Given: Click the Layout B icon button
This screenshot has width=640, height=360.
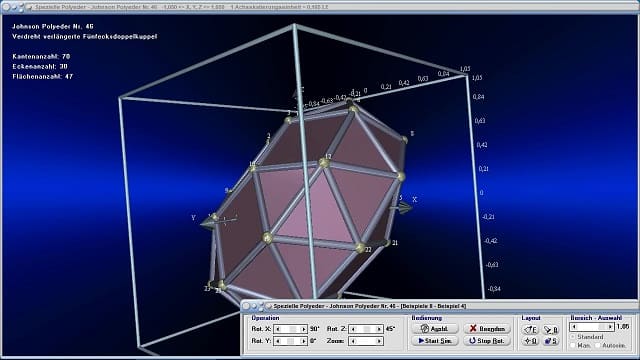Looking at the screenshot, I should coord(551,329).
